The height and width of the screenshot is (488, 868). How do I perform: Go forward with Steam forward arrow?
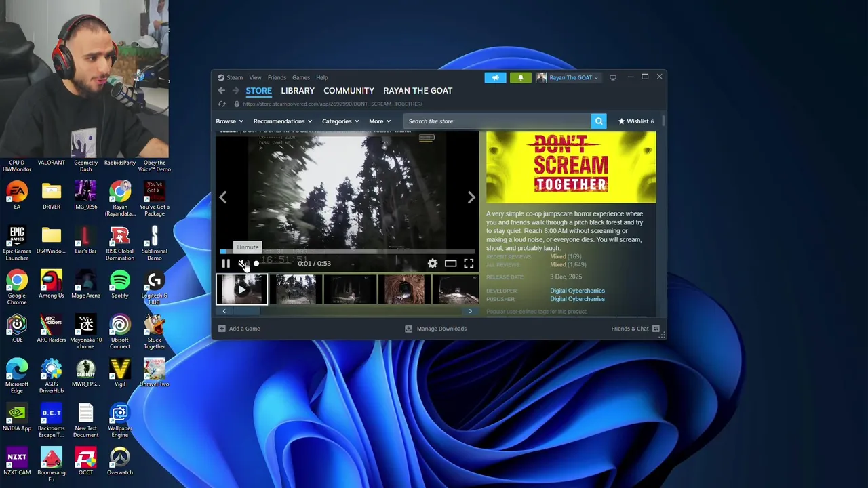point(235,91)
